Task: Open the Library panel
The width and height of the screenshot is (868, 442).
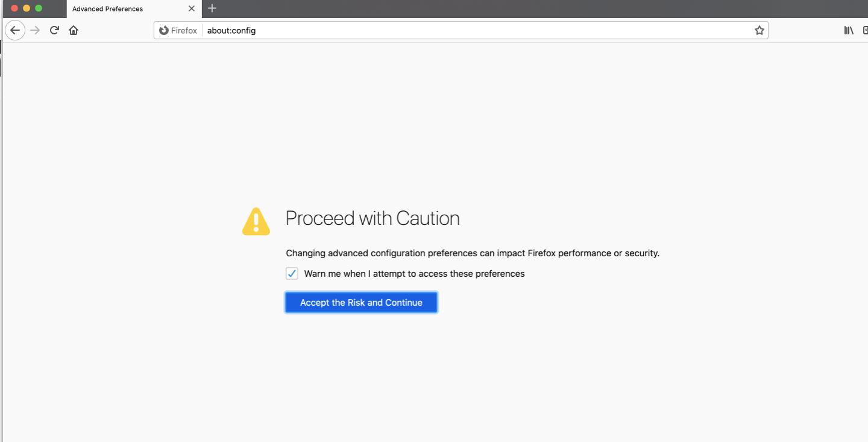Action: [x=848, y=30]
